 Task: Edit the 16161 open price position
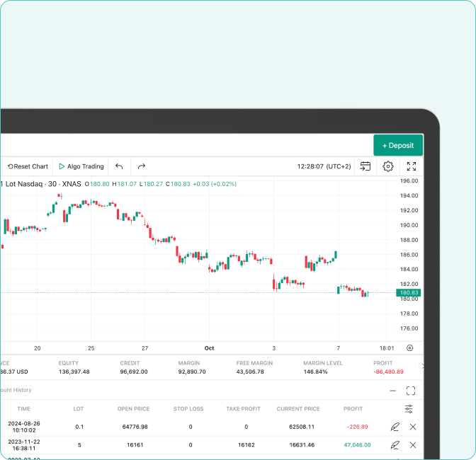tap(395, 445)
